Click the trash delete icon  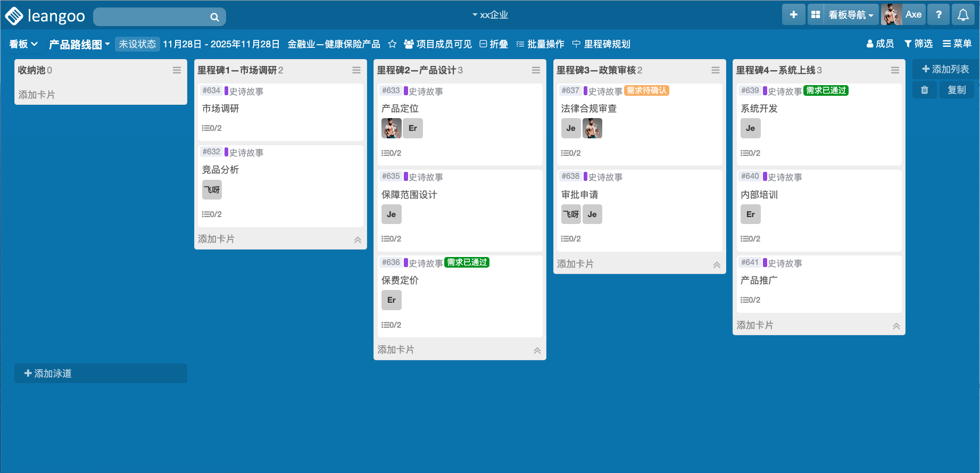925,90
